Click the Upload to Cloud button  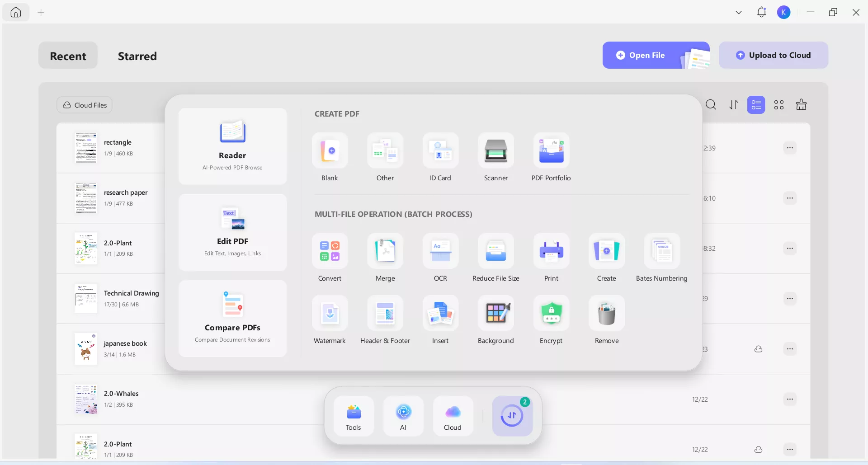[x=774, y=55]
